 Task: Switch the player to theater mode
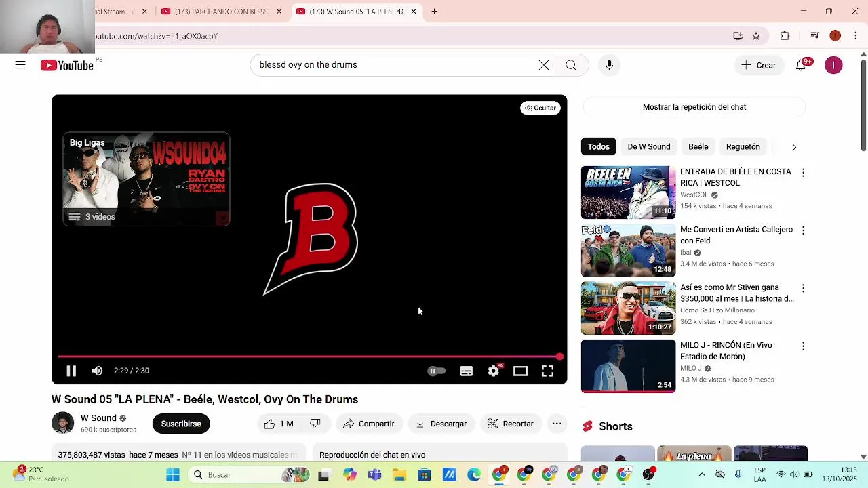tap(520, 371)
